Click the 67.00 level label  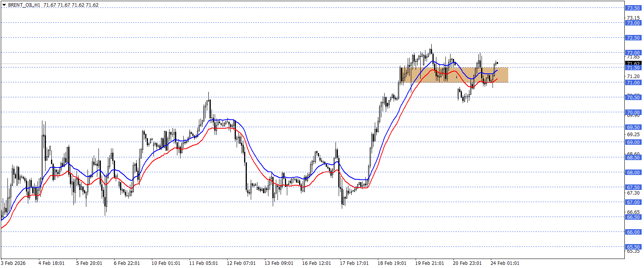(633, 202)
